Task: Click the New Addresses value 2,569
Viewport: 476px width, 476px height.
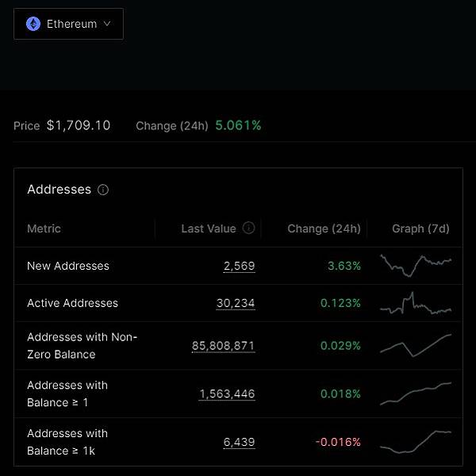Action: pyautogui.click(x=239, y=266)
